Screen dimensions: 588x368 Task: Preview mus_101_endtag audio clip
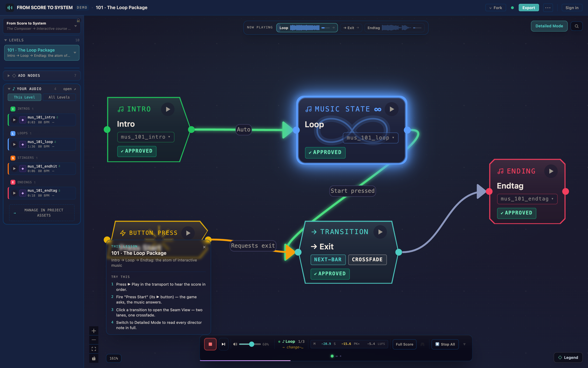point(14,193)
